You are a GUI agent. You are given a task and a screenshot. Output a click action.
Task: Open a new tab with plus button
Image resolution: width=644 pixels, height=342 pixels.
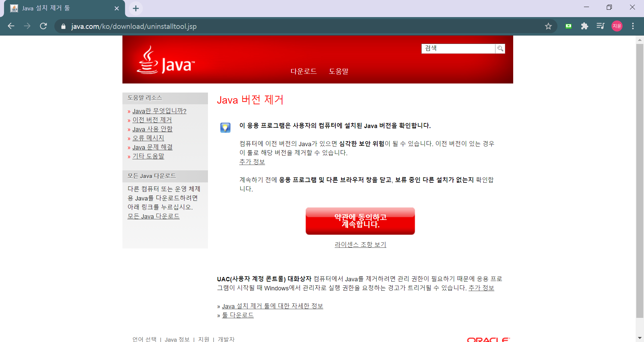point(136,8)
